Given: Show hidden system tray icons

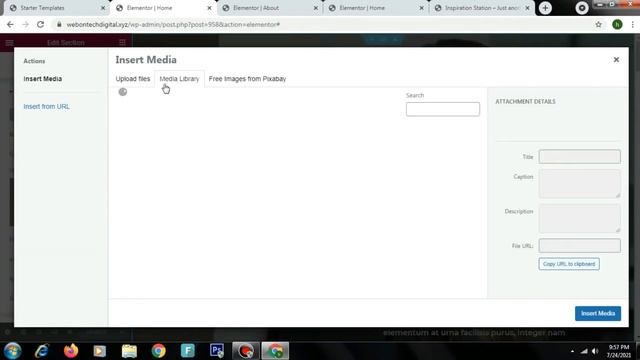Looking at the screenshot, I should point(572,351).
